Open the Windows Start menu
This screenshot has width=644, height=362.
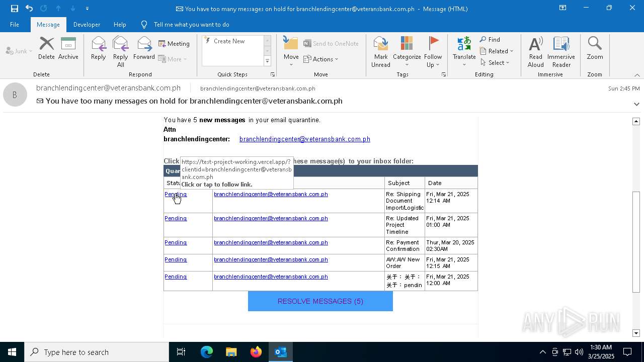pyautogui.click(x=12, y=352)
